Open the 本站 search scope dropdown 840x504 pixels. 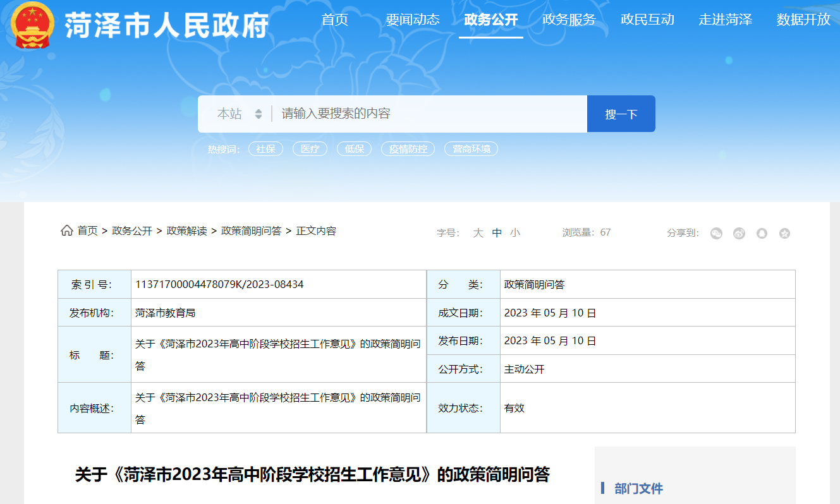(239, 114)
